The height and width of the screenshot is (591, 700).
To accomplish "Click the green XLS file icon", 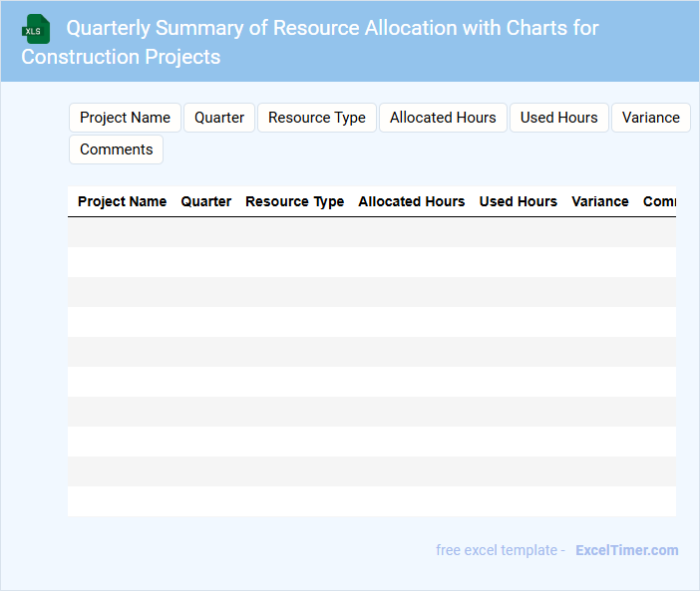I will (36, 29).
